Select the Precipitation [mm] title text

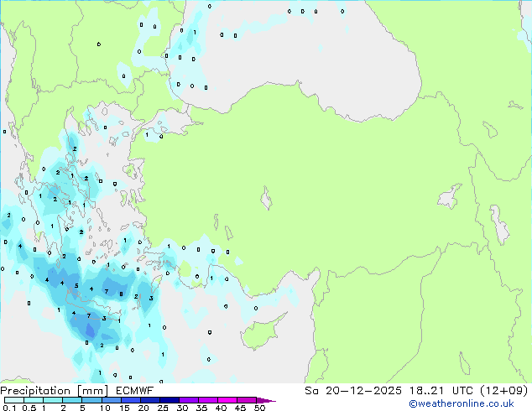coord(55,391)
